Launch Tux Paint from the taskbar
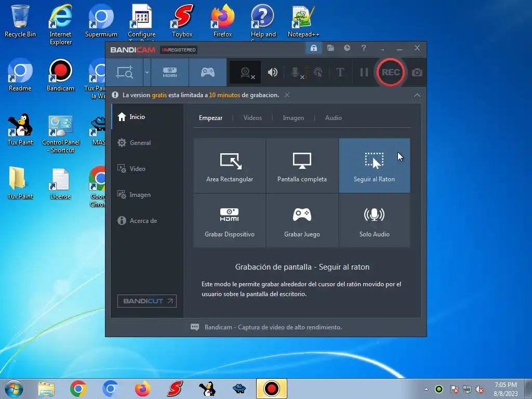This screenshot has height=399, width=532. [x=207, y=389]
